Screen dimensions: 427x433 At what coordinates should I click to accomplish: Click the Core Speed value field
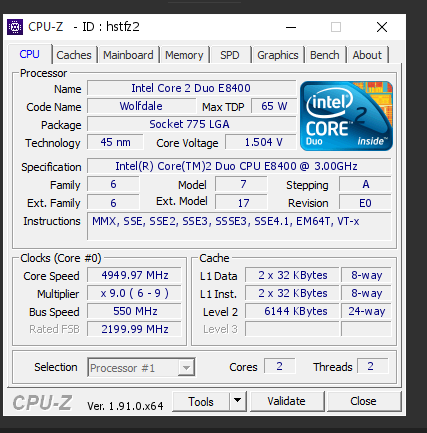(x=134, y=275)
